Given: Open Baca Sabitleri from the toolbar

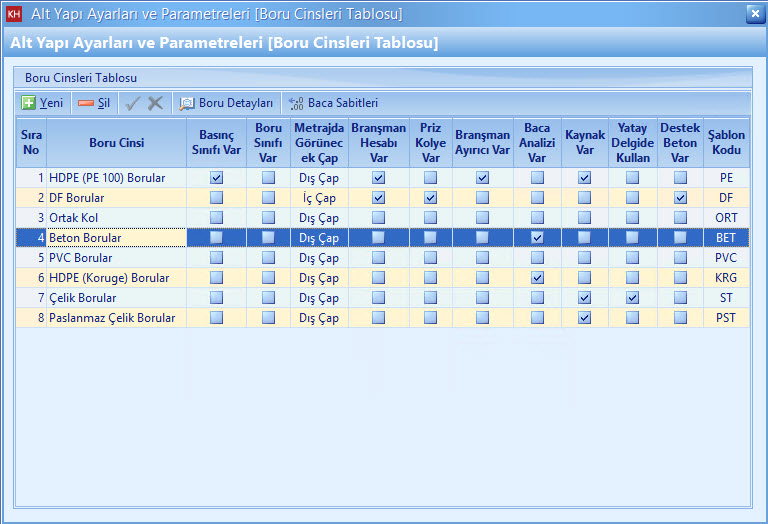Looking at the screenshot, I should [333, 103].
